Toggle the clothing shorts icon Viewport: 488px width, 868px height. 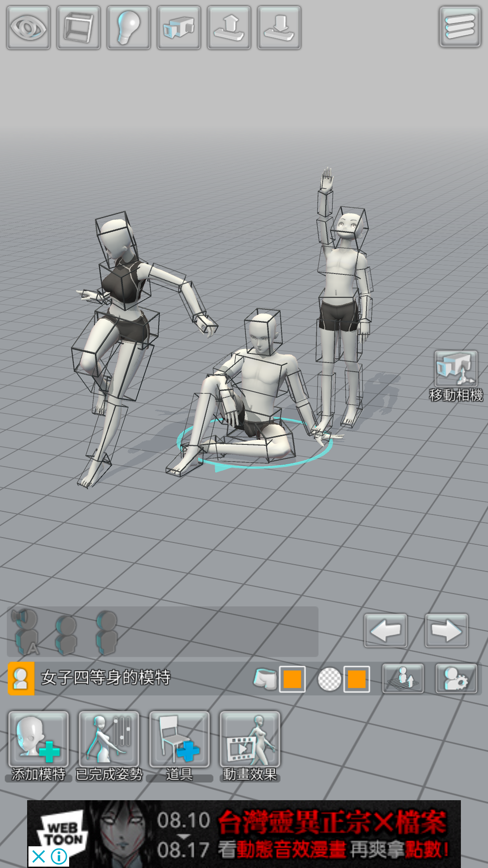pos(265,679)
